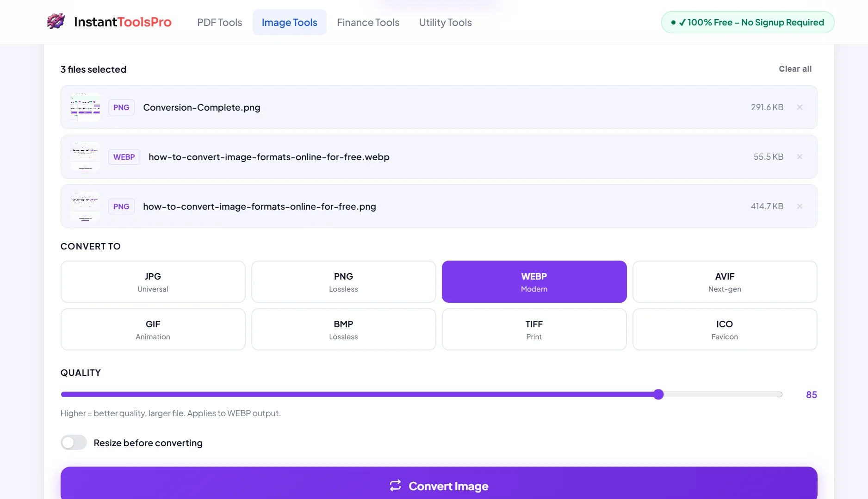
Task: Click Clear all to remove files
Action: click(x=795, y=69)
